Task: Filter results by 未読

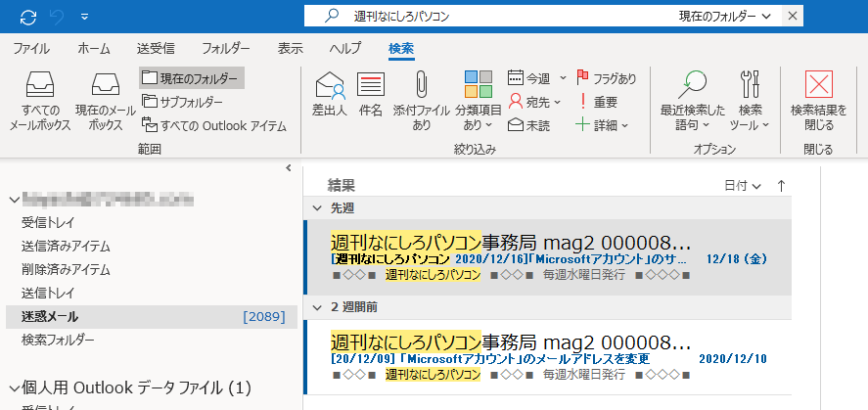Action: point(529,126)
